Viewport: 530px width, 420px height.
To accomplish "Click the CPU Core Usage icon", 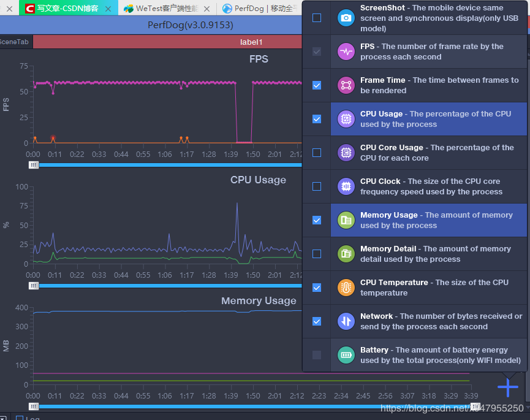I will point(346,153).
